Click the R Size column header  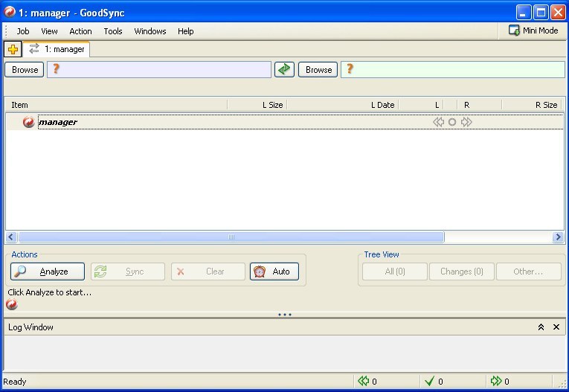(x=532, y=105)
